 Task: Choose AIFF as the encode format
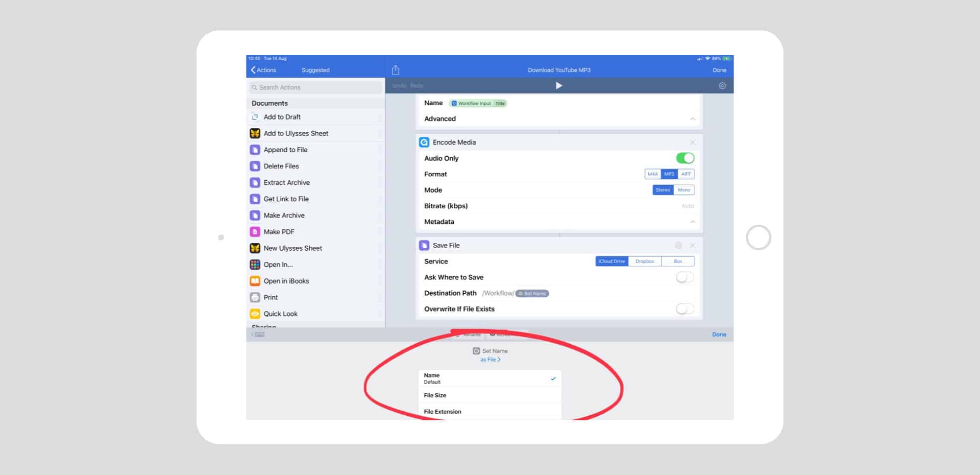click(x=686, y=174)
